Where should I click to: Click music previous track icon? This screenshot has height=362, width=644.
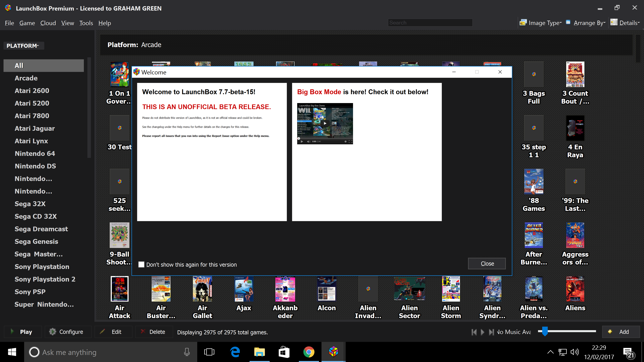coord(474,332)
